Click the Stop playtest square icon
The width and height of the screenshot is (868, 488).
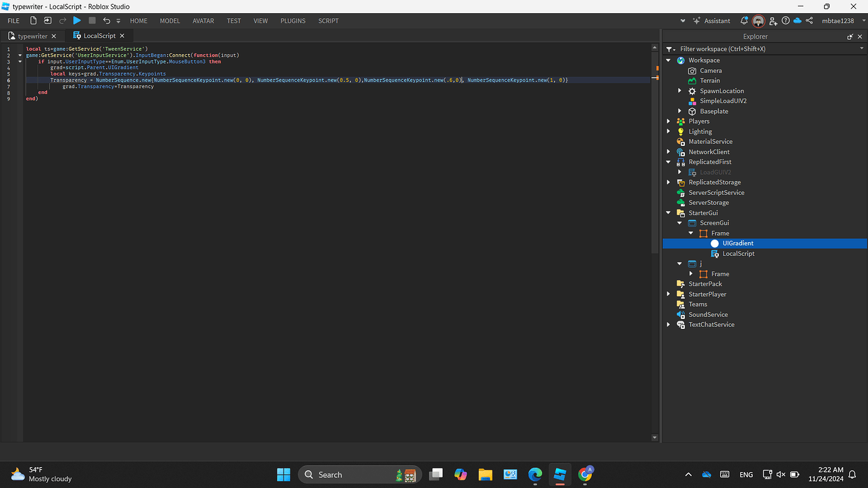pyautogui.click(x=92, y=21)
